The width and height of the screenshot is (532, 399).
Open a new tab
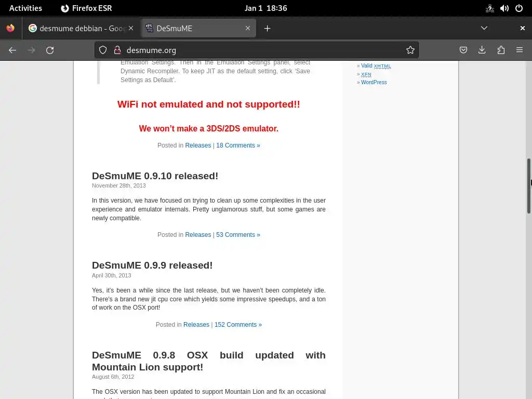268,29
